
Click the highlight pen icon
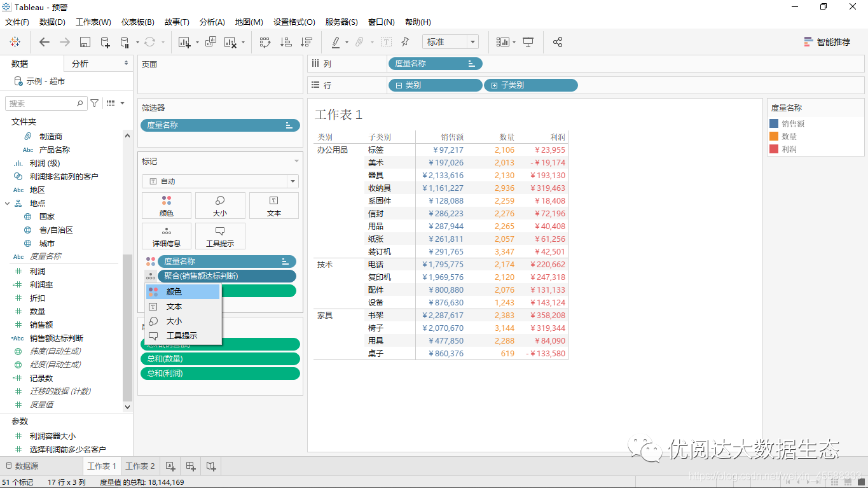tap(336, 42)
